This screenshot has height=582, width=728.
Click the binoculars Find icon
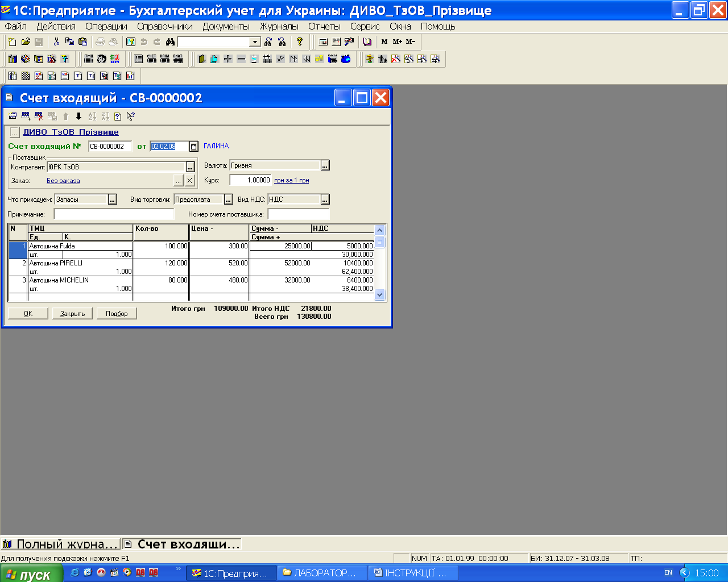click(170, 41)
